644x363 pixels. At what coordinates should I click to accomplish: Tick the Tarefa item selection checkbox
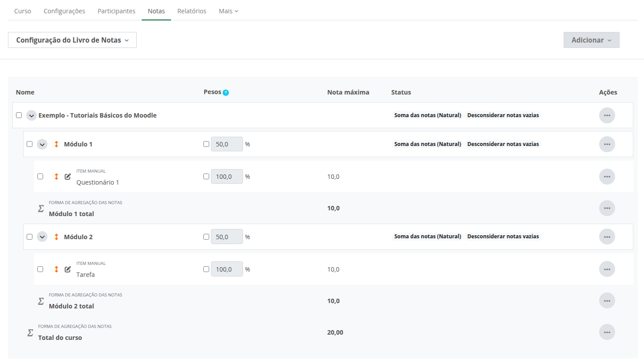40,269
